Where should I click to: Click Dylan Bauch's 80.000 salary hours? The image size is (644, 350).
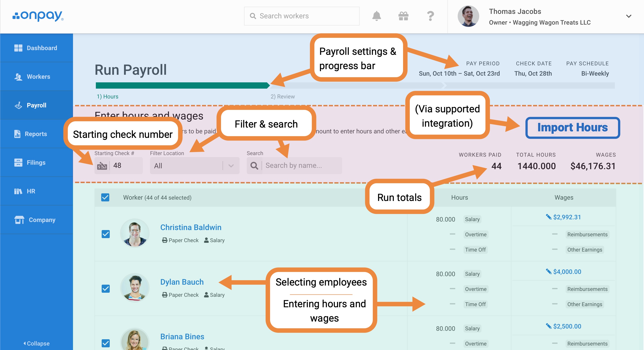coord(446,274)
